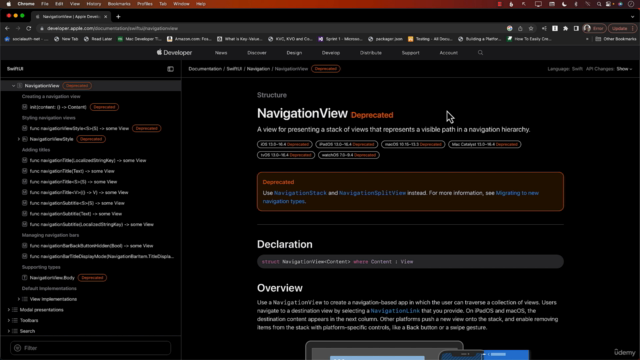Click Documentation in breadcrumb
The width and height of the screenshot is (640, 360).
coord(205,69)
